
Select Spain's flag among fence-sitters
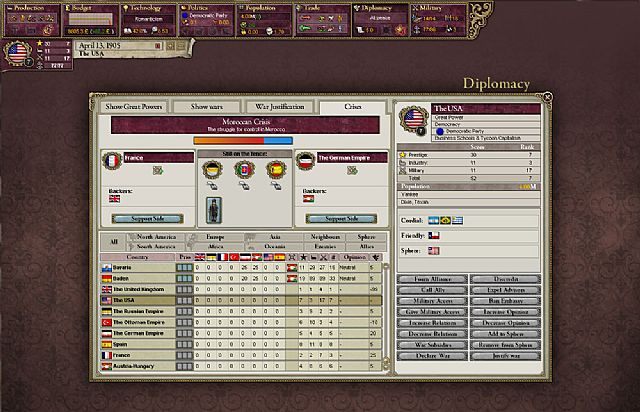[276, 169]
